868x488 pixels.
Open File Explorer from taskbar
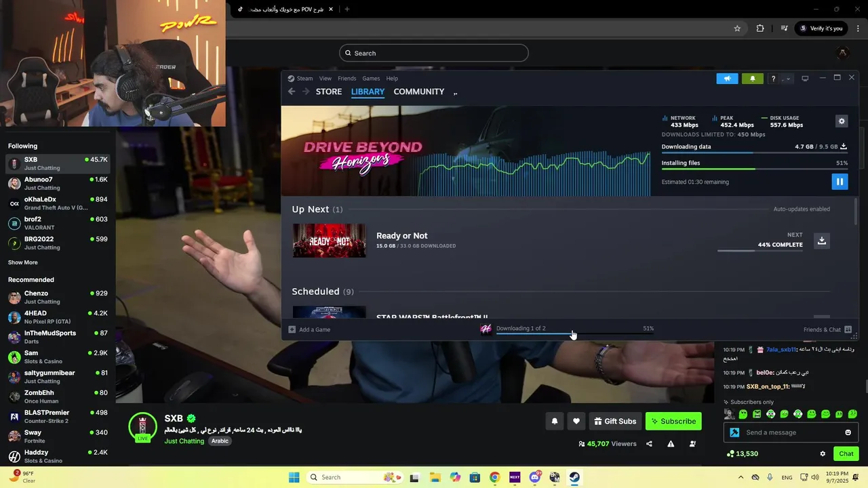[x=435, y=477]
